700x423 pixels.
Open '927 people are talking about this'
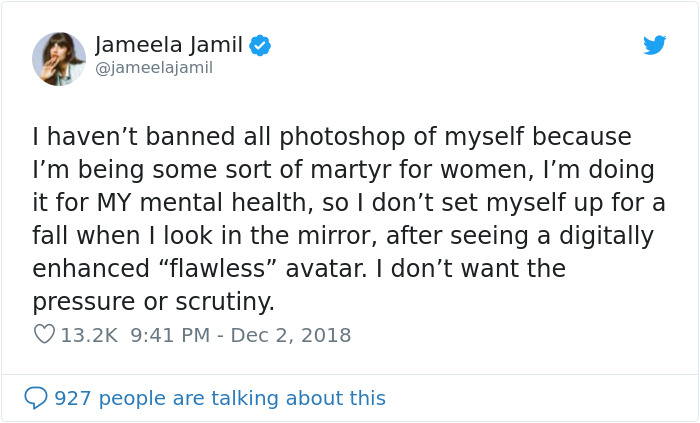(220, 398)
